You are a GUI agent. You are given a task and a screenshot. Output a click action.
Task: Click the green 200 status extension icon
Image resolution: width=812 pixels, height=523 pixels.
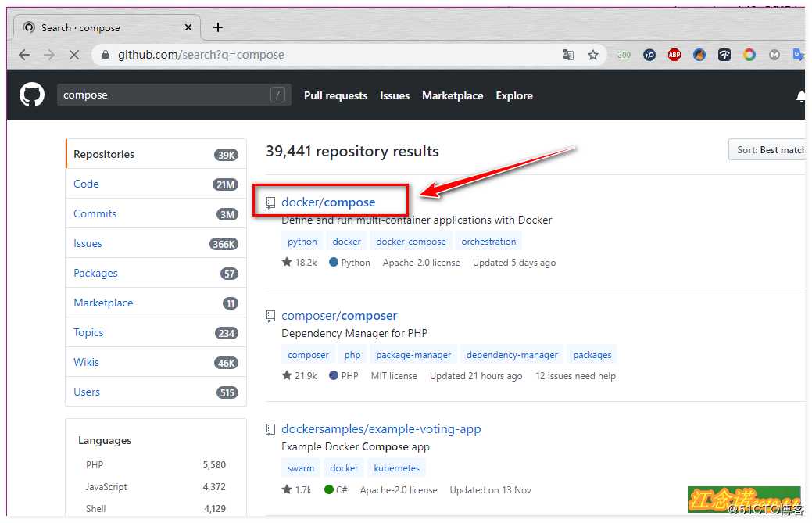(x=624, y=55)
